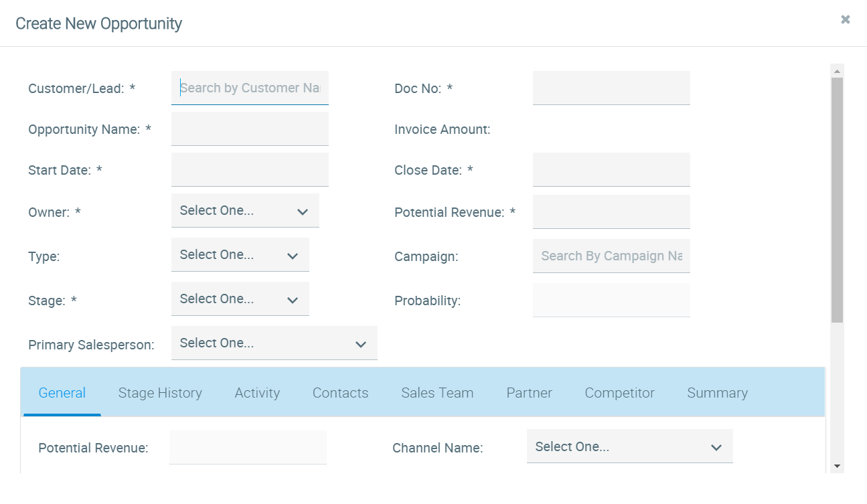This screenshot has height=504, width=867.
Task: Switch to the Stage History tab
Action: coord(160,393)
